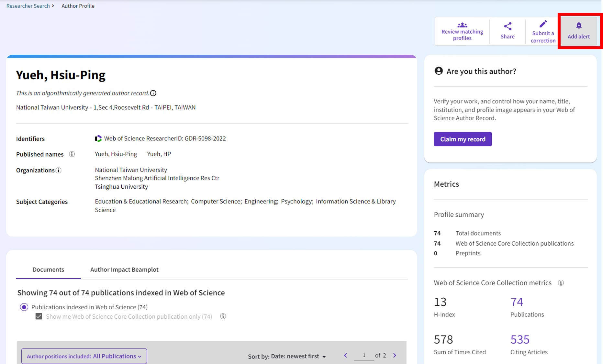Click Web of Science ResearcherID logo icon
The image size is (603, 364).
(98, 138)
